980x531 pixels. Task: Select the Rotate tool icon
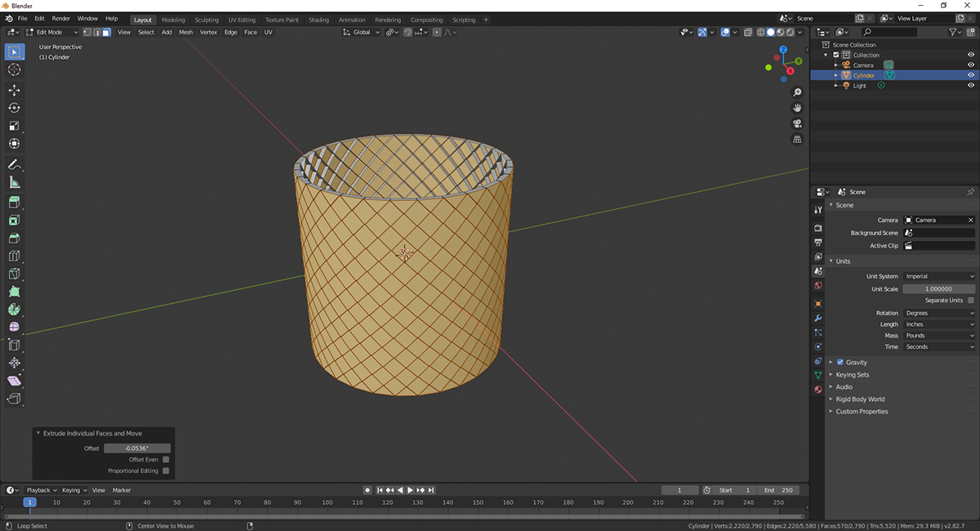(14, 108)
